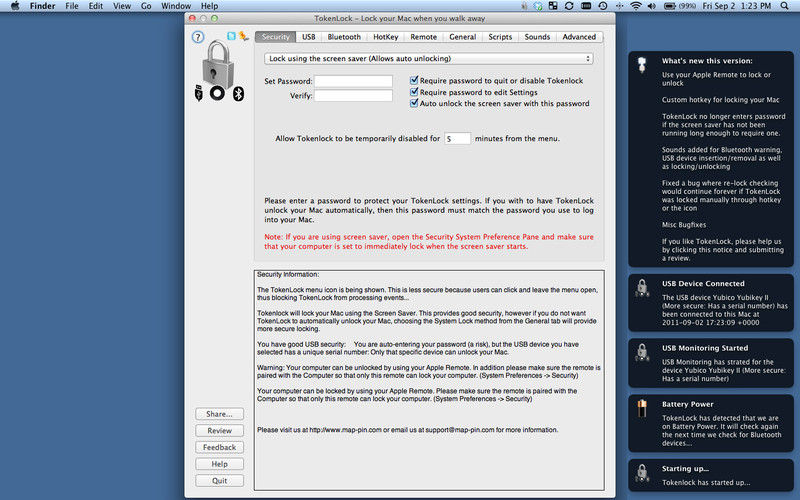Image resolution: width=800 pixels, height=500 pixels.
Task: Open the Apple menu
Action: (x=15, y=6)
